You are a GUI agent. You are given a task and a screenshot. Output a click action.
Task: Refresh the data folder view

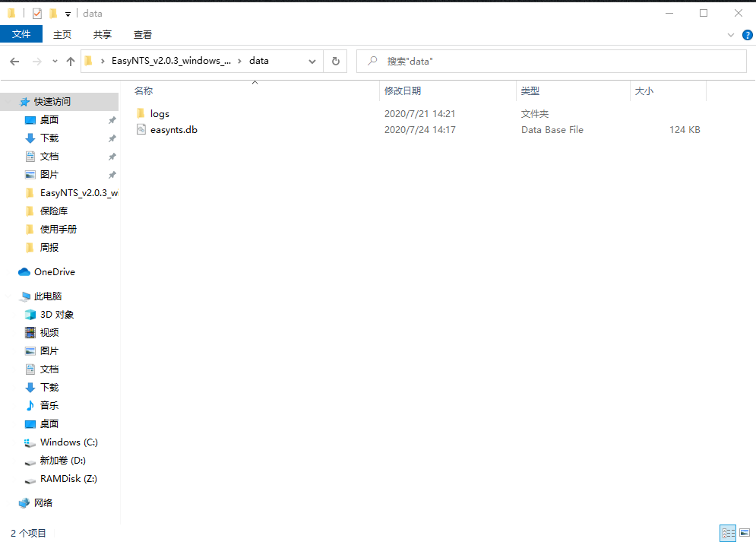pyautogui.click(x=336, y=62)
